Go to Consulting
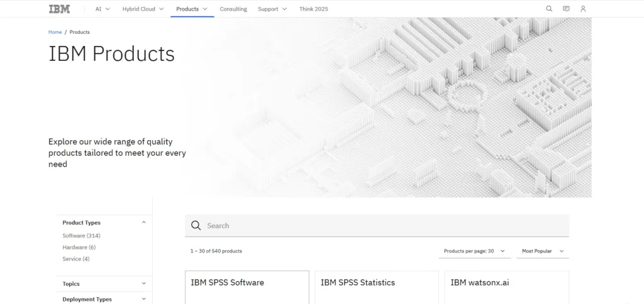The width and height of the screenshot is (644, 304). [x=233, y=9]
